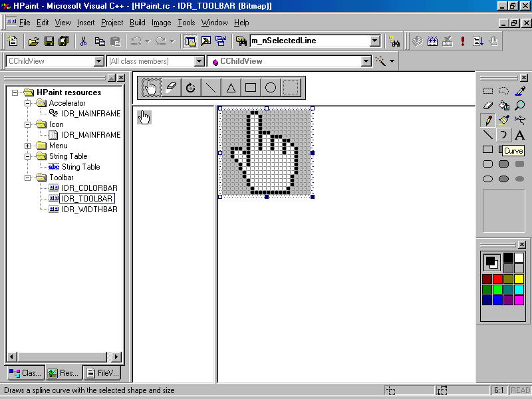This screenshot has width=532, height=399.
Task: Select the Rectangle Selection tool
Action: point(488,91)
